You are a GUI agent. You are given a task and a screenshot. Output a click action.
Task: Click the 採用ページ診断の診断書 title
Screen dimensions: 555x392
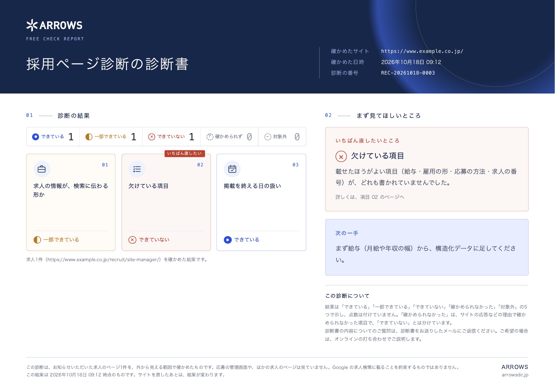pos(107,64)
